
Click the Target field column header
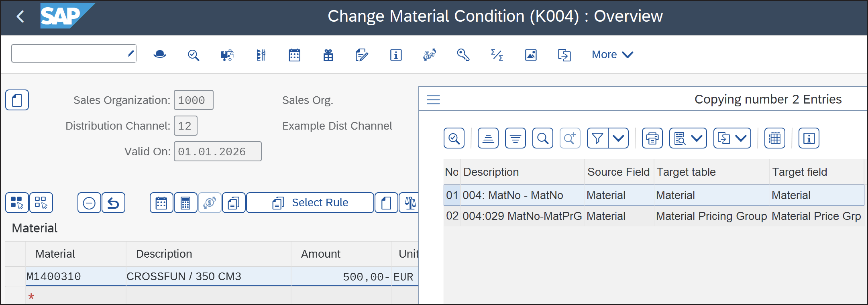(817, 172)
